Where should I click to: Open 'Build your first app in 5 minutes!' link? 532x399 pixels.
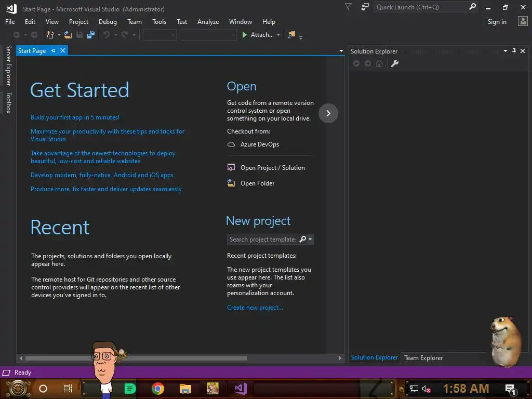pyautogui.click(x=75, y=117)
